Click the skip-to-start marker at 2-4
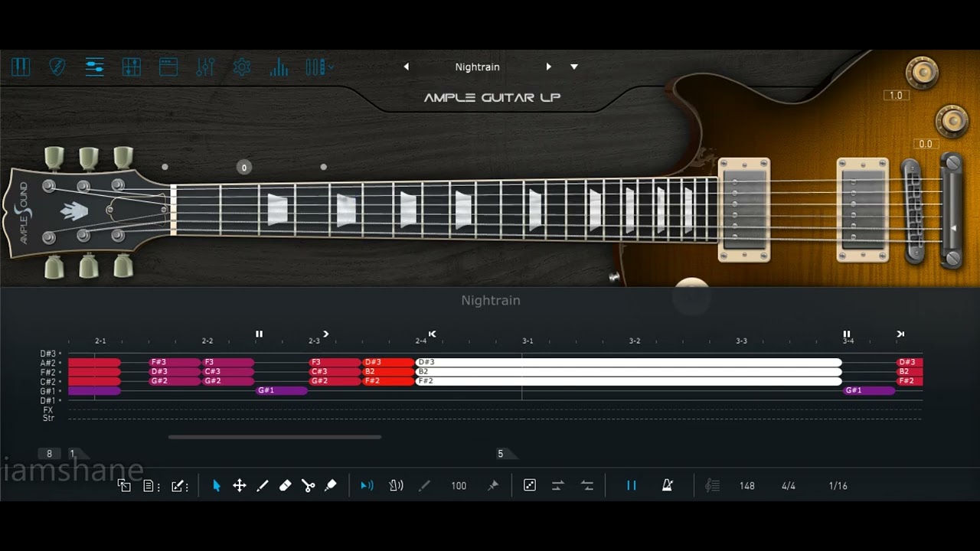 [433, 334]
